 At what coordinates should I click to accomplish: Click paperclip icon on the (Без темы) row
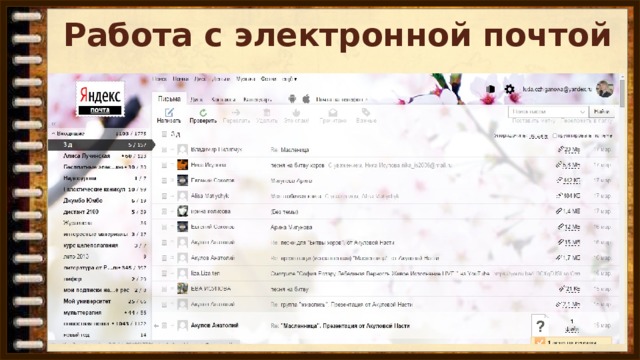[558, 211]
